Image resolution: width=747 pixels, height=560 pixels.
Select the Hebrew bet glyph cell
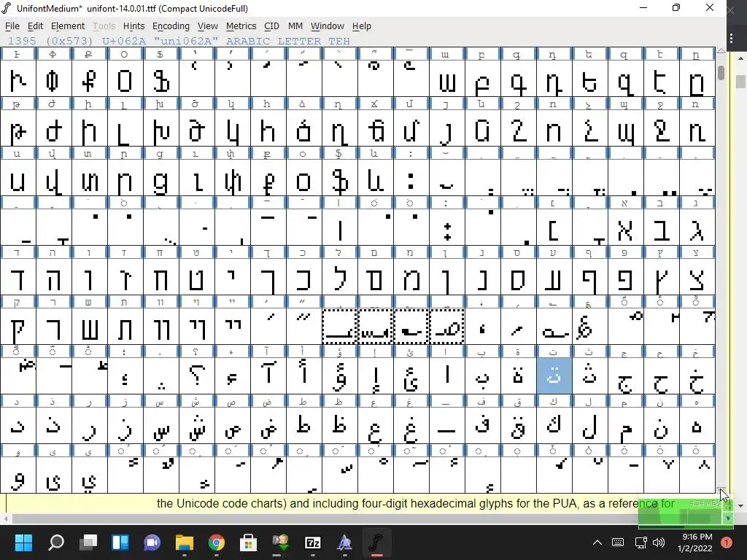point(661,227)
